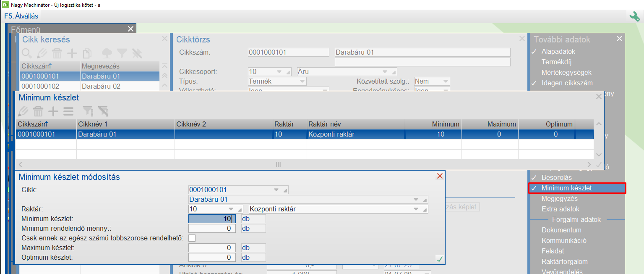Image resolution: width=644 pixels, height=274 pixels.
Task: Close the Minimum készlet módosítás dialog with red X
Action: pyautogui.click(x=440, y=176)
